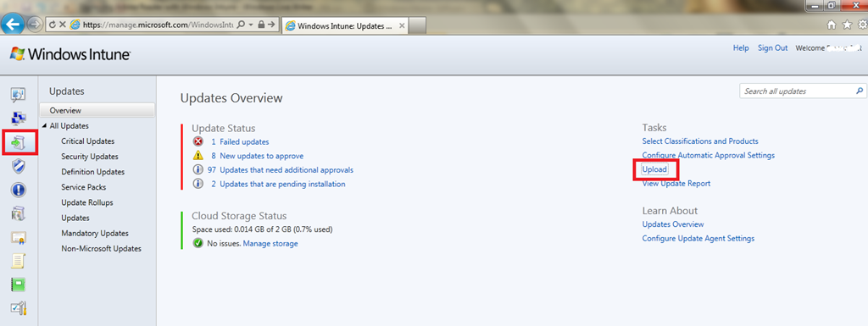The height and width of the screenshot is (326, 868).
Task: Click the search magnifier in address bar
Action: [x=242, y=25]
